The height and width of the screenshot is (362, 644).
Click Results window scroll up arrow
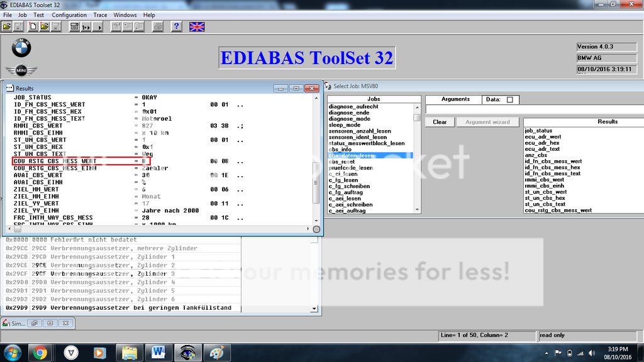[x=316, y=98]
